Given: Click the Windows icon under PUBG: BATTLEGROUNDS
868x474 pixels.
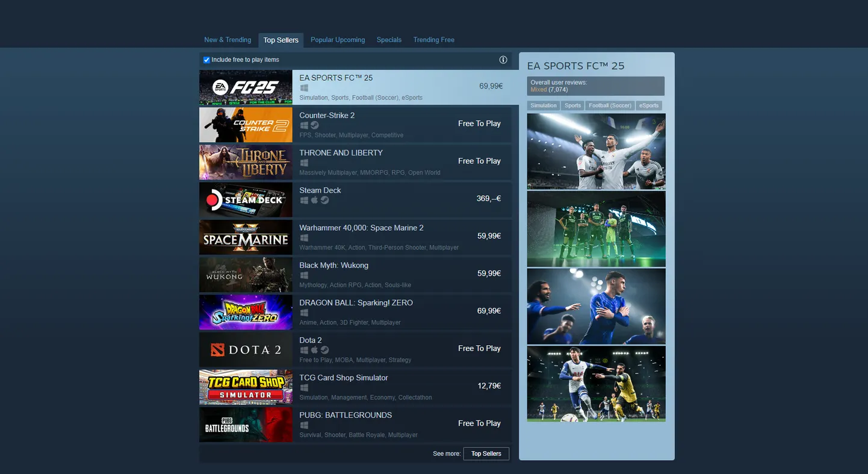Looking at the screenshot, I should (x=304, y=425).
